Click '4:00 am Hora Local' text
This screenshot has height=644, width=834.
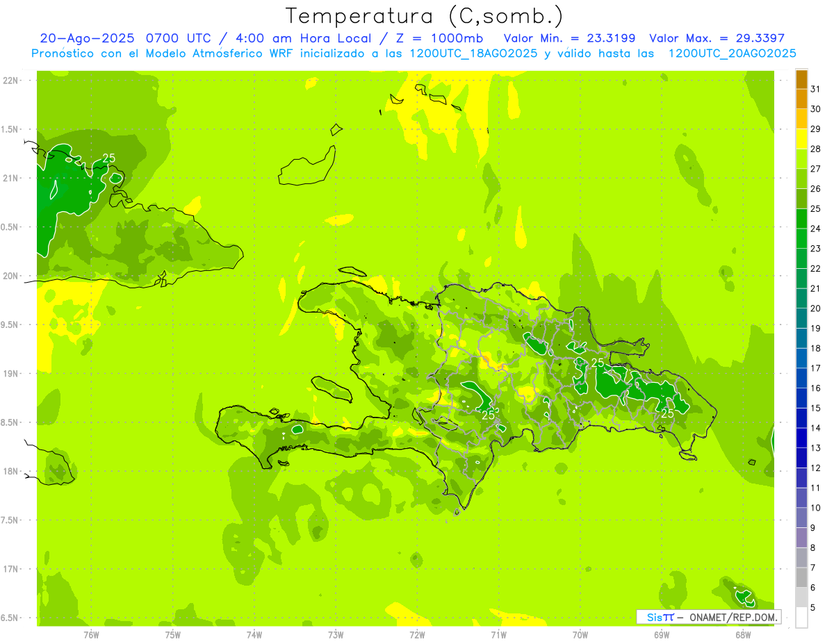[x=302, y=38]
